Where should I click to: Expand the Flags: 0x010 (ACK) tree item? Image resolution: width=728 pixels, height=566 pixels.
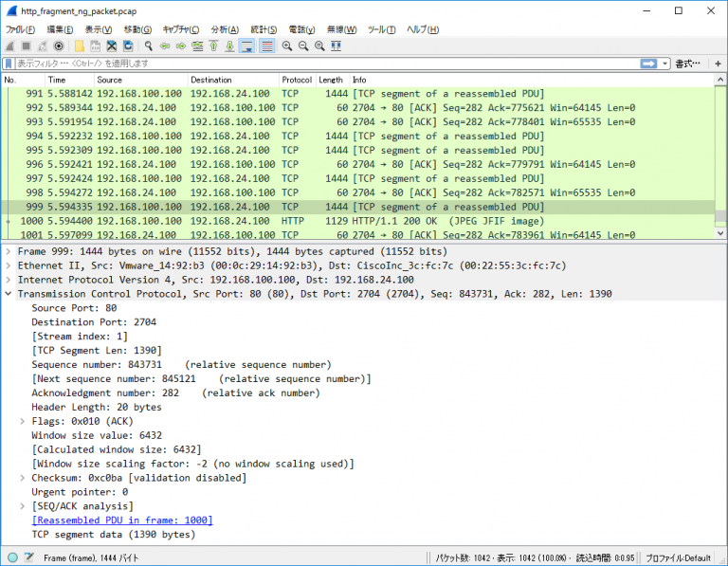pyautogui.click(x=23, y=421)
